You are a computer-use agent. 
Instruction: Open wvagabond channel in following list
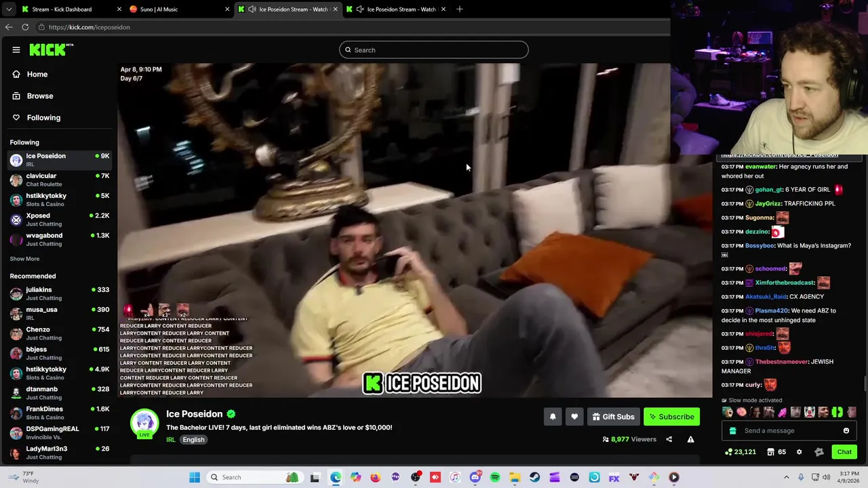pos(60,239)
